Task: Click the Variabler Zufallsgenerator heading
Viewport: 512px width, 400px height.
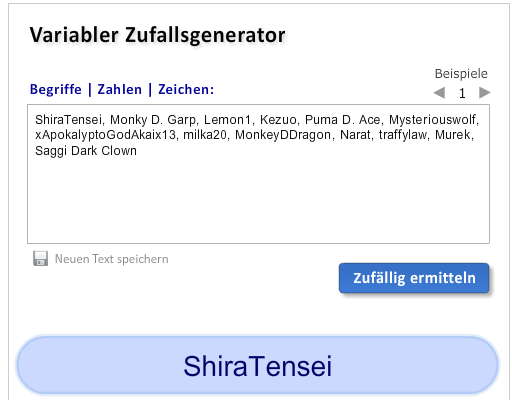Action: tap(157, 35)
